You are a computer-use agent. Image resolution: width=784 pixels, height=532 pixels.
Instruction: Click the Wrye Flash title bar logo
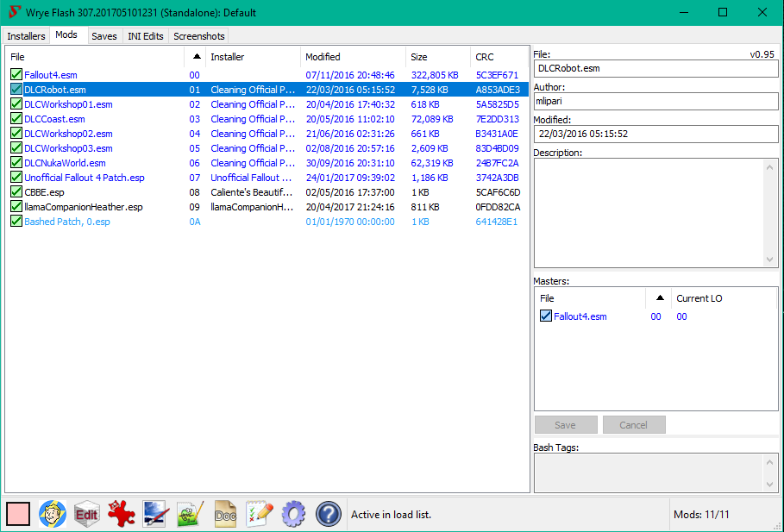pyautogui.click(x=15, y=12)
